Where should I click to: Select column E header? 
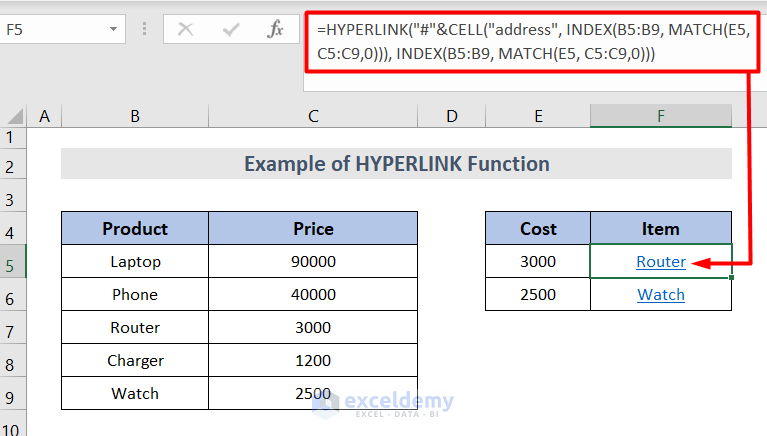538,116
